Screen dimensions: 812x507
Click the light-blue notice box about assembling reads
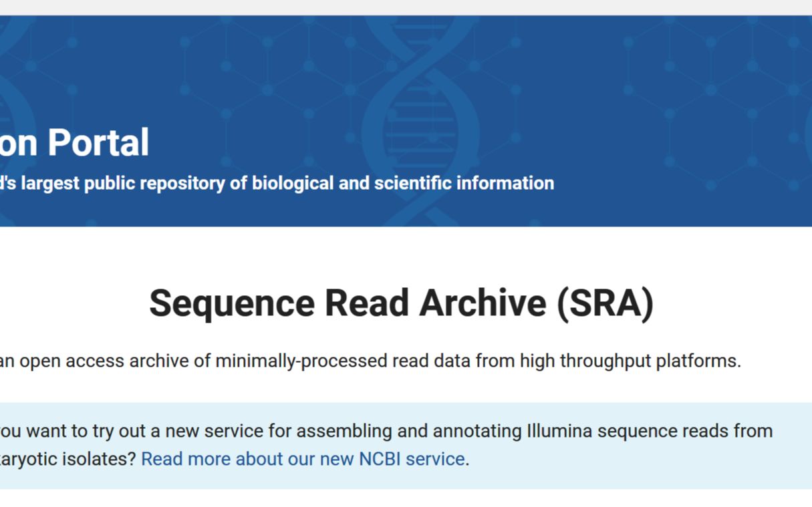(406, 446)
